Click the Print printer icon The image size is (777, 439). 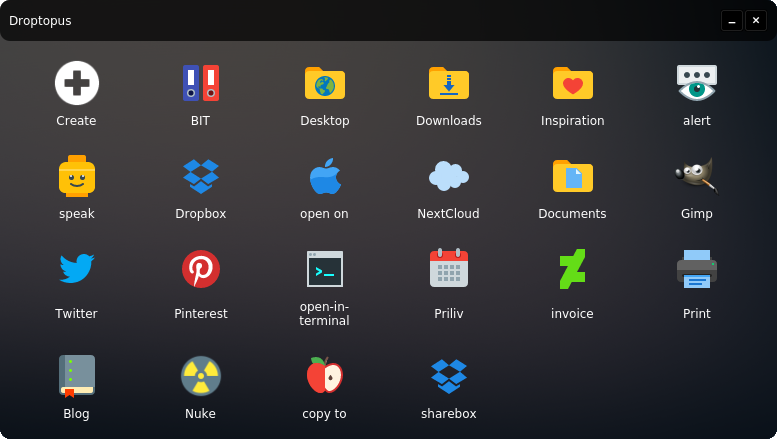tap(697, 269)
